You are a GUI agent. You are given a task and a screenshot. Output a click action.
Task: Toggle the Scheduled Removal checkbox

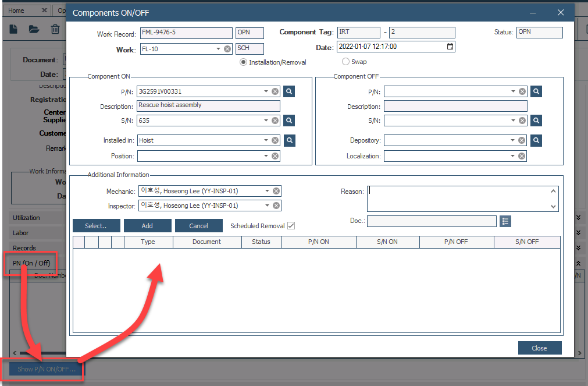coord(291,226)
